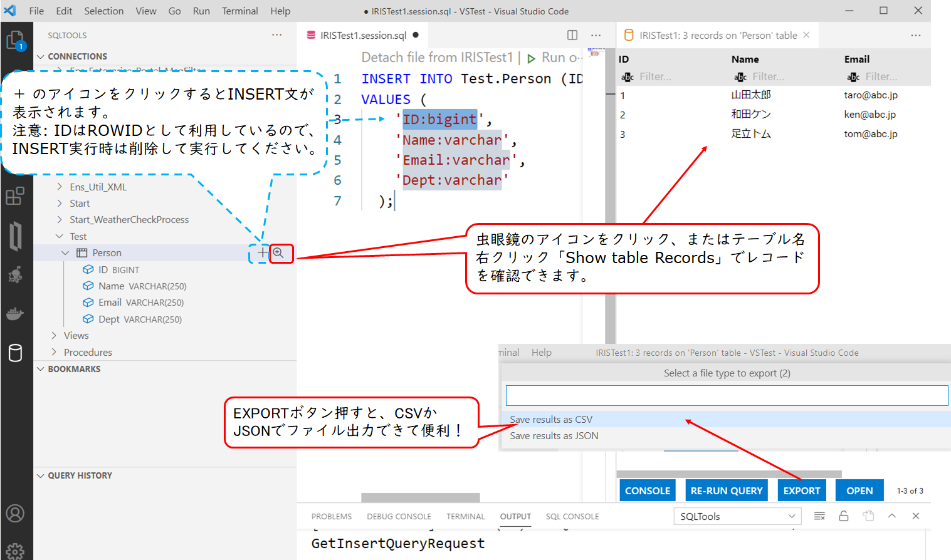Screen dimensions: 951x560
Task: Click the Run on active connection play icon
Action: 531,58
